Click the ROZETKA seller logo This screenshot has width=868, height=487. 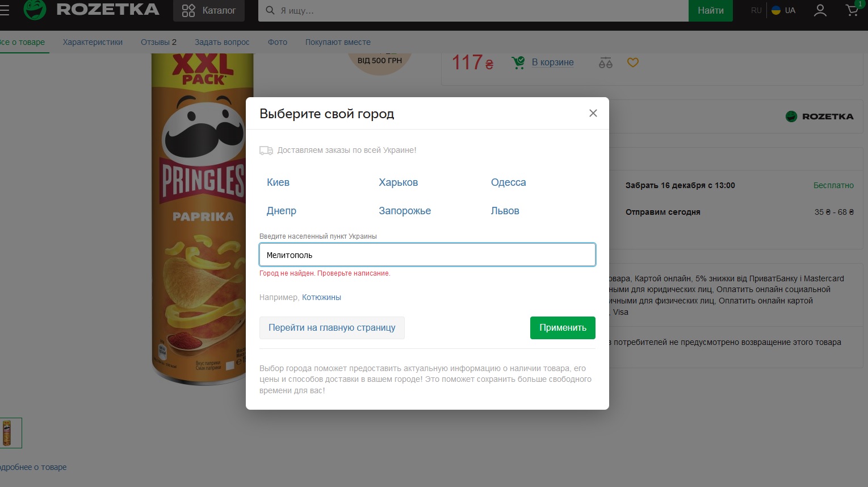tap(820, 116)
